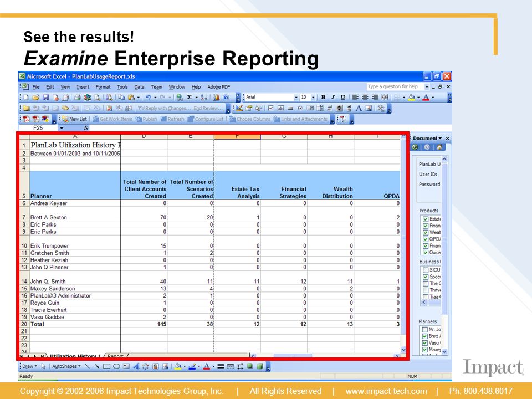
Task: Click the Configure List button
Action: [206, 119]
